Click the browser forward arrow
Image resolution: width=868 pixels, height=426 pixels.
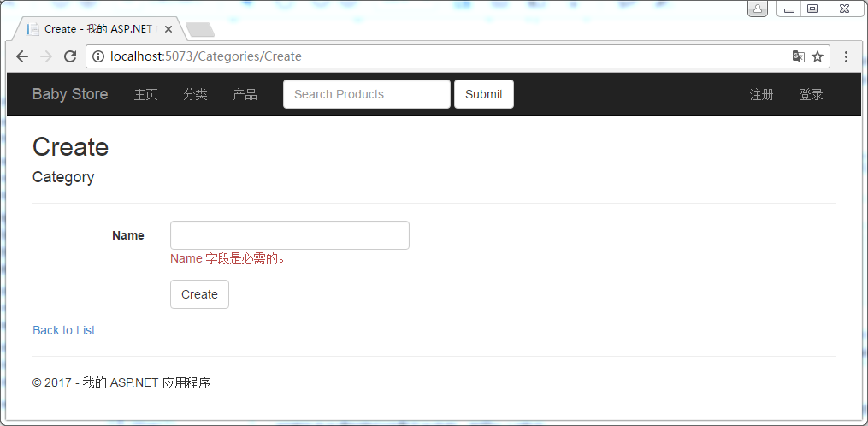(46, 56)
